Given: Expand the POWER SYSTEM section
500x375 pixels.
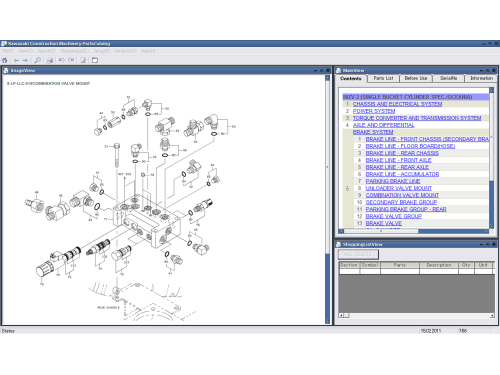Looking at the screenshot, I should [x=374, y=111].
